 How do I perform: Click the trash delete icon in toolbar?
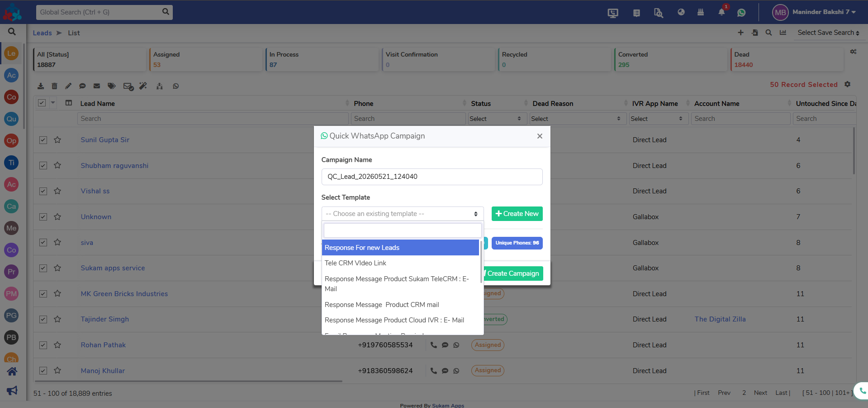(54, 86)
